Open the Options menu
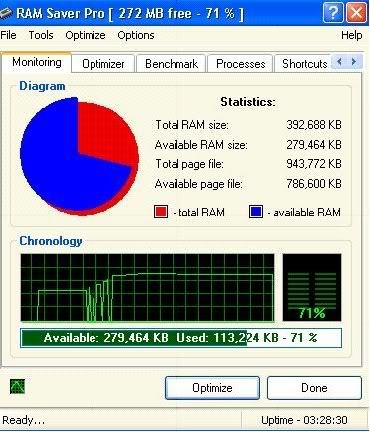 click(x=136, y=35)
